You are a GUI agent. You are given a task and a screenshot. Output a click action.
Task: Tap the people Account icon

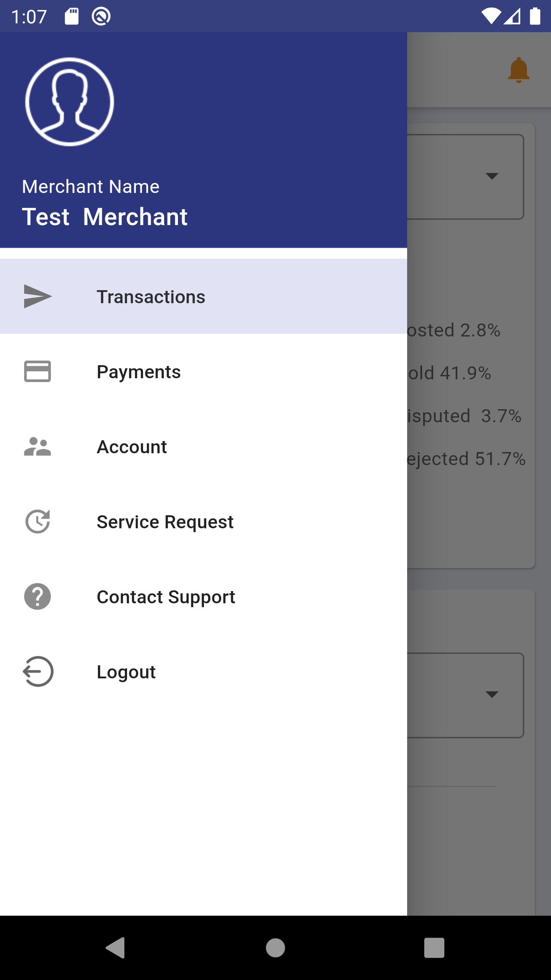pyautogui.click(x=37, y=446)
